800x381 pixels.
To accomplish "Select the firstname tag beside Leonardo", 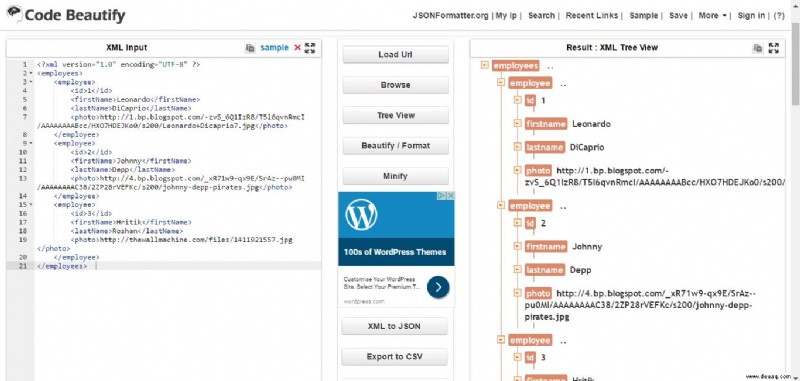I will [x=546, y=124].
